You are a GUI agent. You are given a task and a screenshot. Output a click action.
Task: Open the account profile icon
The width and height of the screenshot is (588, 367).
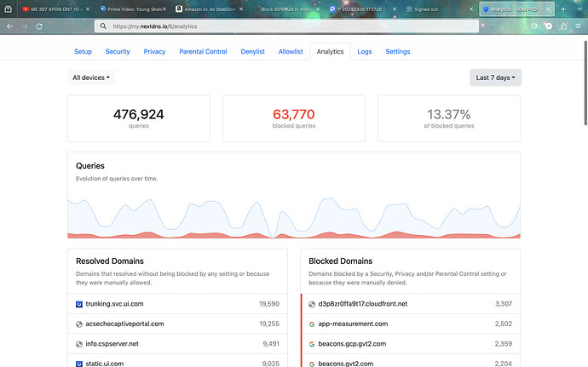coord(549,26)
